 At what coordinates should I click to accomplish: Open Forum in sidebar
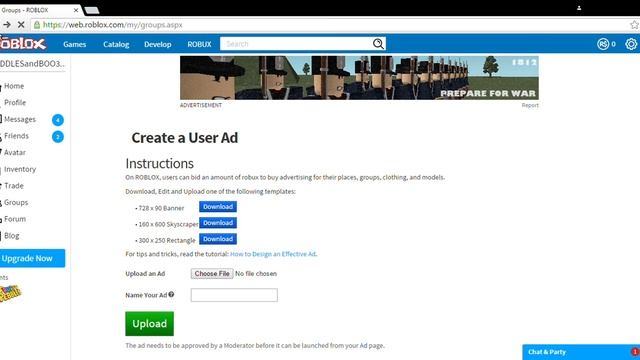point(15,219)
